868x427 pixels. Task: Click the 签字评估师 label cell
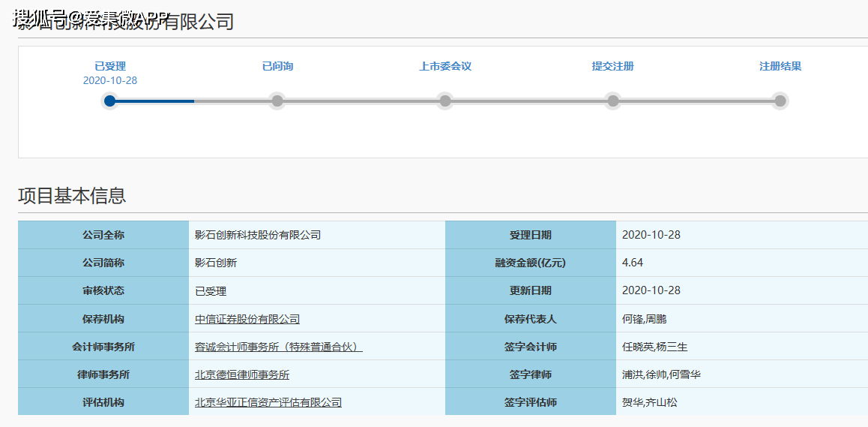[531, 401]
